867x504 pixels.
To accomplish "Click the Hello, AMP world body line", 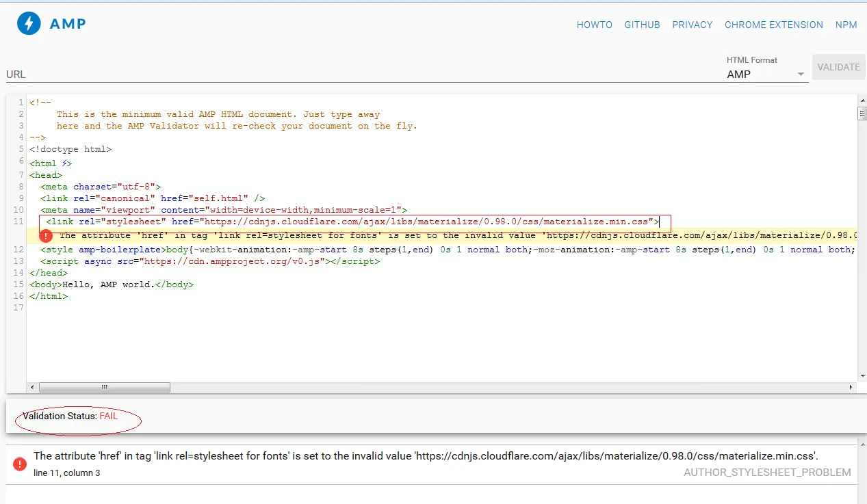I will [112, 284].
